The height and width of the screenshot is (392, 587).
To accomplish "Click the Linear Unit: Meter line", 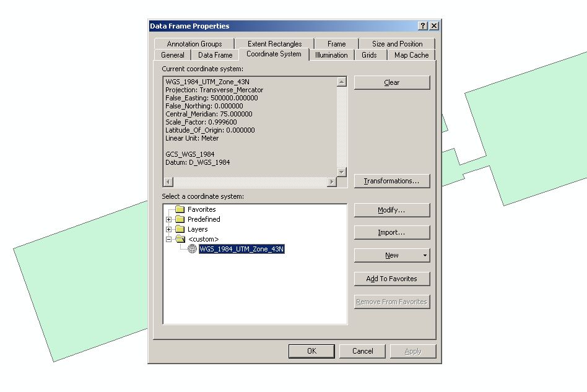I will pyautogui.click(x=192, y=138).
